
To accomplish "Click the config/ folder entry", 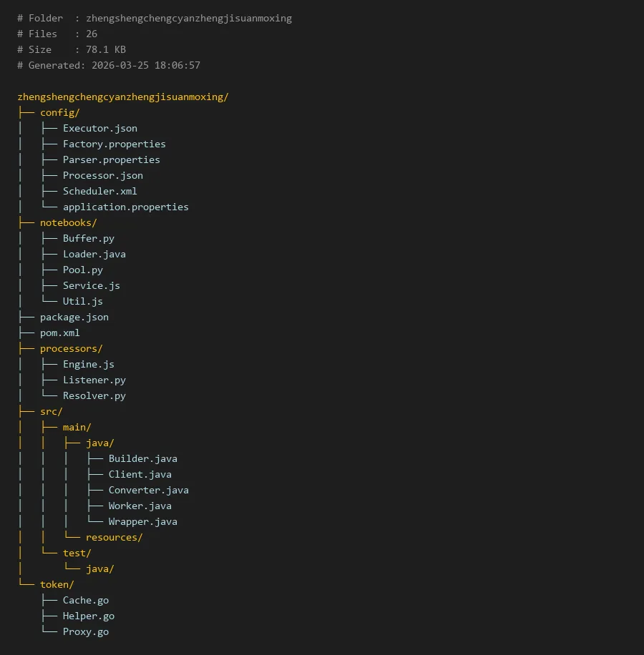I will (59, 112).
